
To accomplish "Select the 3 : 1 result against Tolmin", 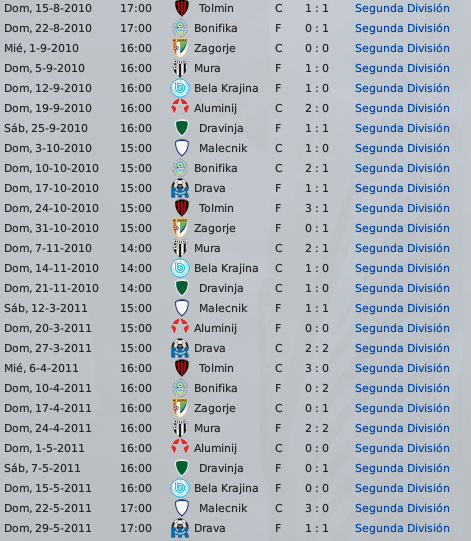I will pyautogui.click(x=317, y=208).
